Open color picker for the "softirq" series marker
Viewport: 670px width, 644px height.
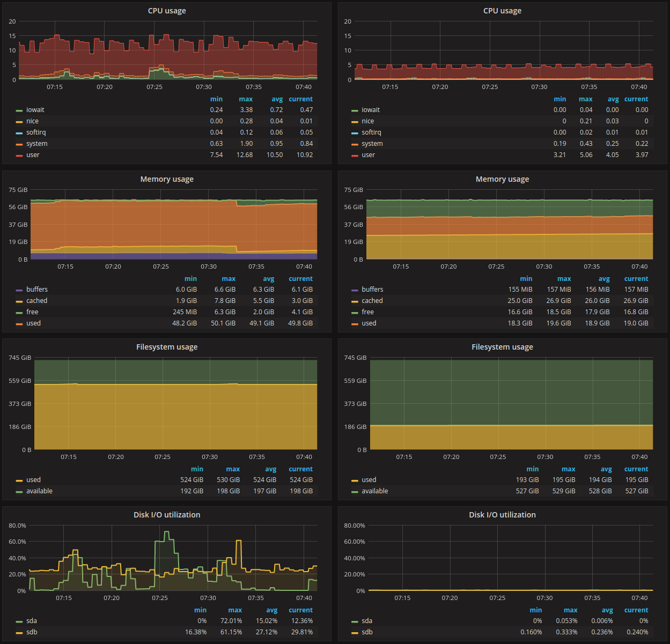20,132
